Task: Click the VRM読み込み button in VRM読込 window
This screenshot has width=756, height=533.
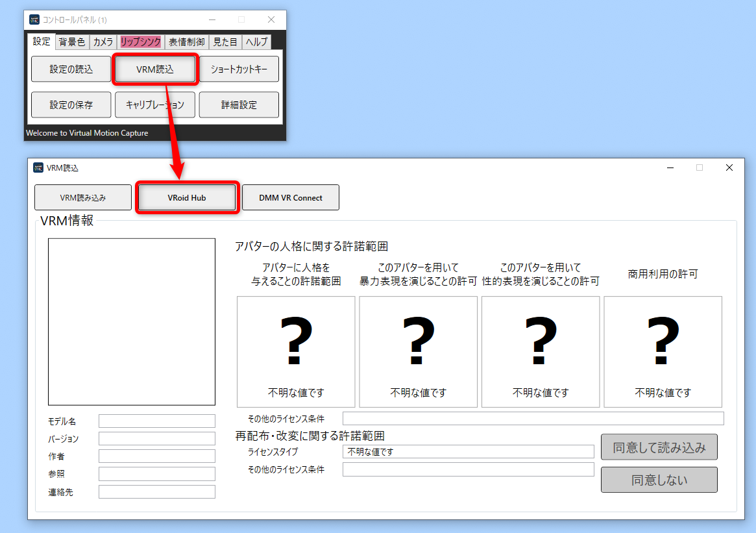Action: pyautogui.click(x=83, y=197)
